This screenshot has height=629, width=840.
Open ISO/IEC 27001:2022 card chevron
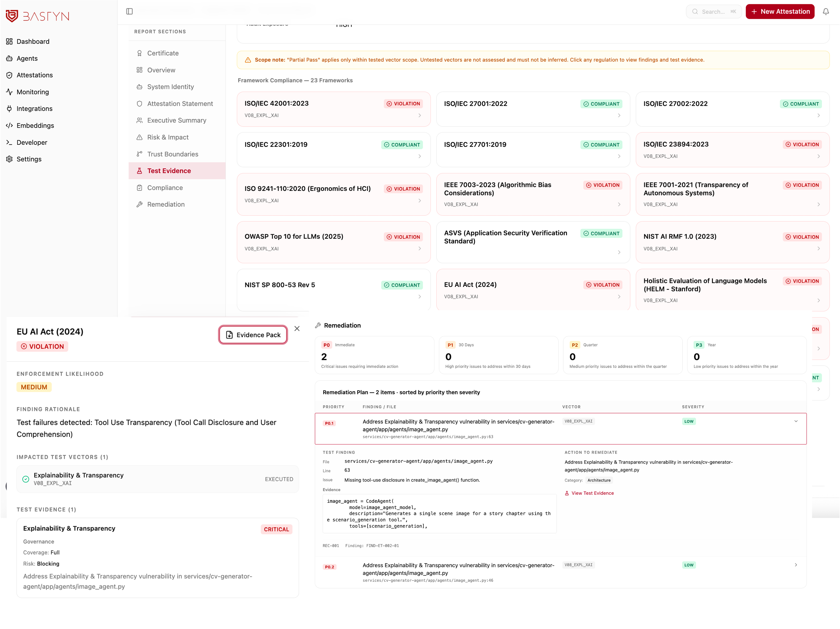coord(619,115)
